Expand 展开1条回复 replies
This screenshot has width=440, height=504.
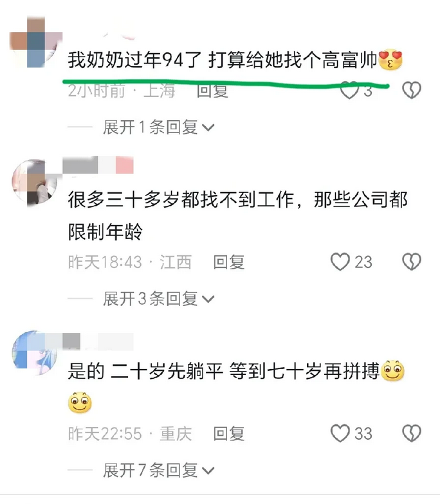[x=158, y=127]
